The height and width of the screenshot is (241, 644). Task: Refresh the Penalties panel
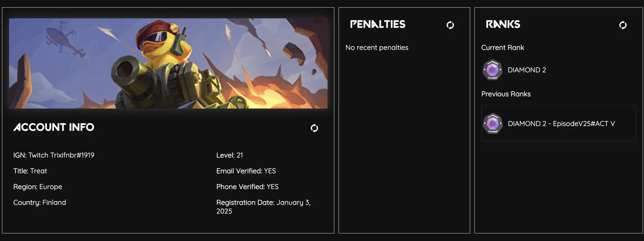click(x=450, y=25)
